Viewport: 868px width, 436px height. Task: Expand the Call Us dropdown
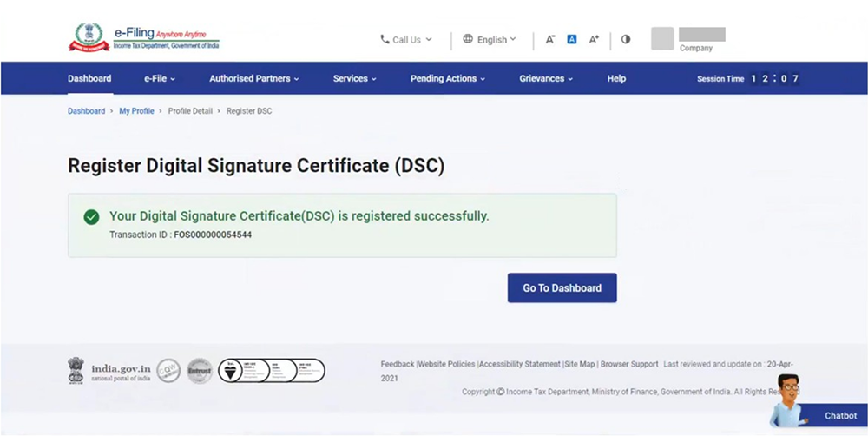click(406, 39)
